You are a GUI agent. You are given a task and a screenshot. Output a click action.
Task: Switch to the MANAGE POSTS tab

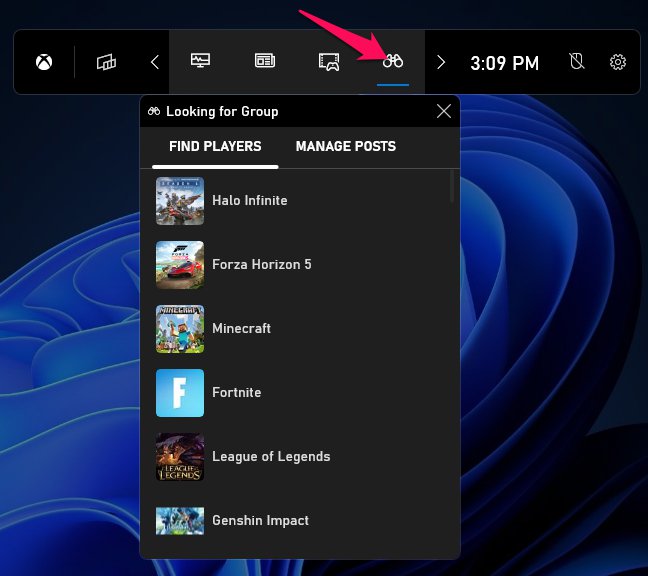(346, 146)
